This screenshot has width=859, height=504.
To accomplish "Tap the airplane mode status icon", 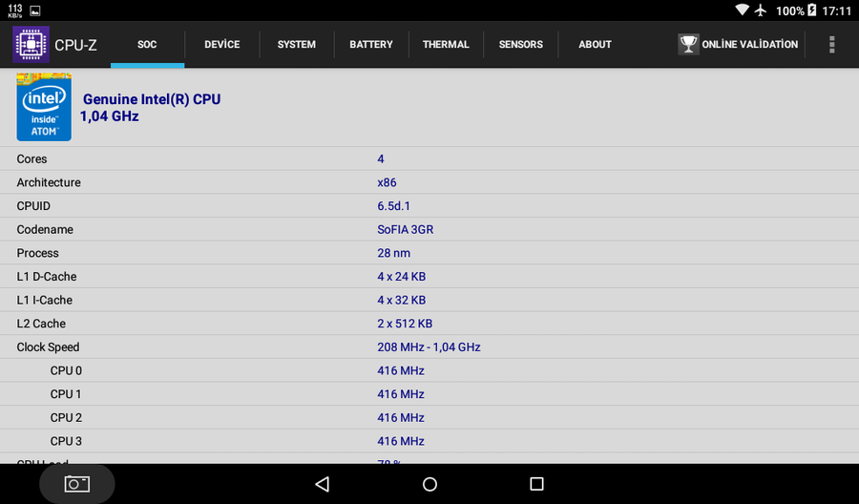I will click(761, 10).
